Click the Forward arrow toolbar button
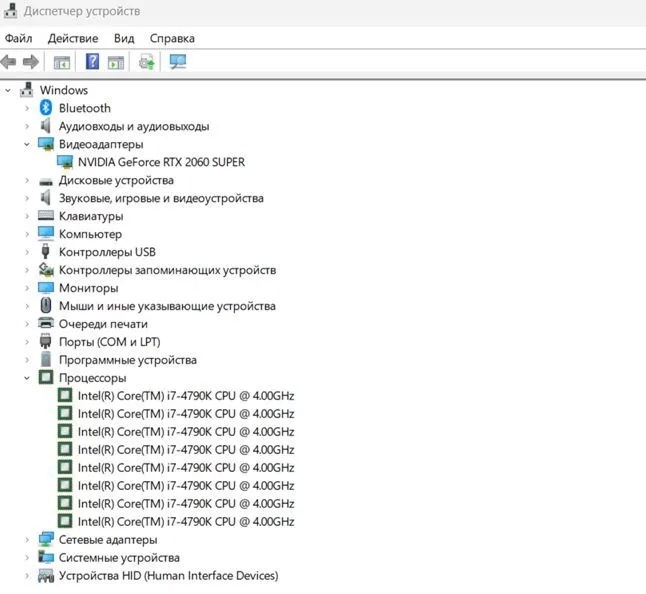The width and height of the screenshot is (646, 594). point(30,62)
